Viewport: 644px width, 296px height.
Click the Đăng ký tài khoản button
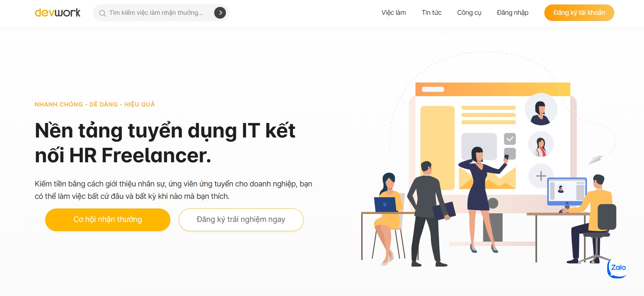pyautogui.click(x=579, y=13)
